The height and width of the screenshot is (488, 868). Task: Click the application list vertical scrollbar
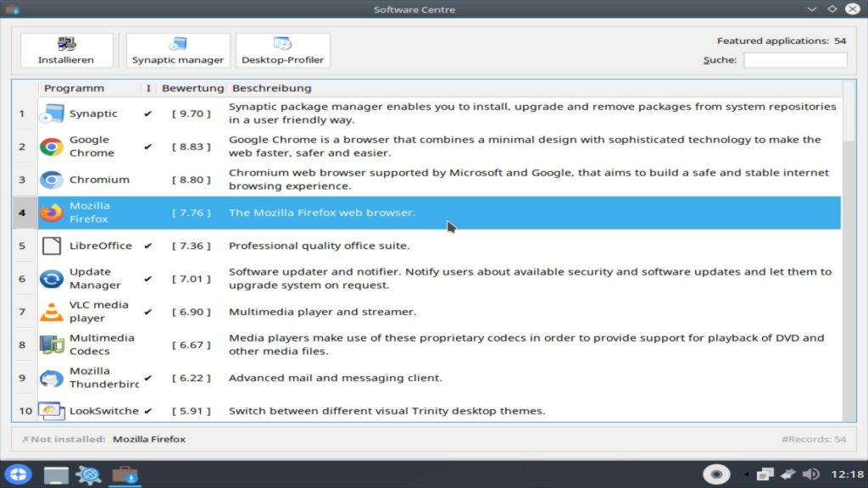(849, 251)
